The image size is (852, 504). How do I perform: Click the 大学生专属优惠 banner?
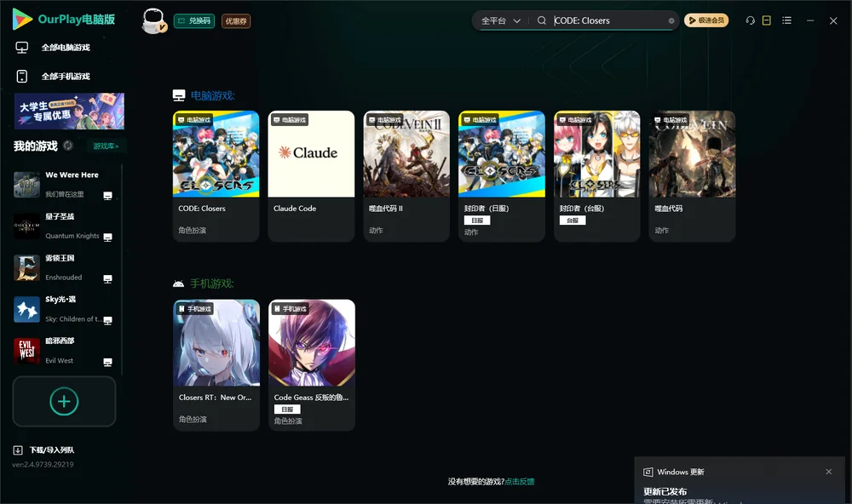[69, 112]
